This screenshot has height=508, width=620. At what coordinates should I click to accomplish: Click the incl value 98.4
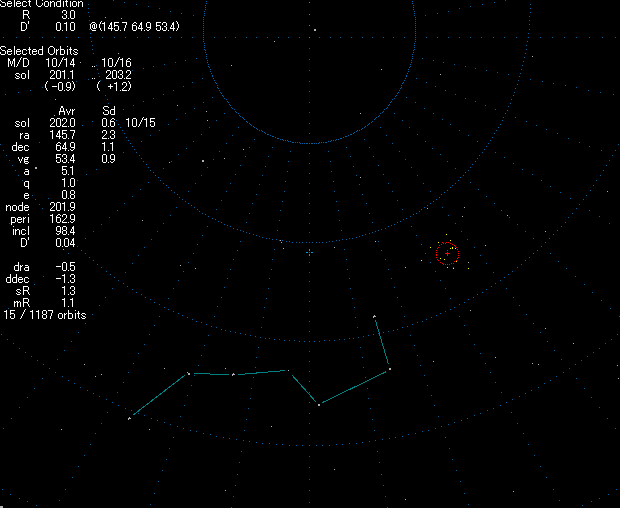pos(64,230)
